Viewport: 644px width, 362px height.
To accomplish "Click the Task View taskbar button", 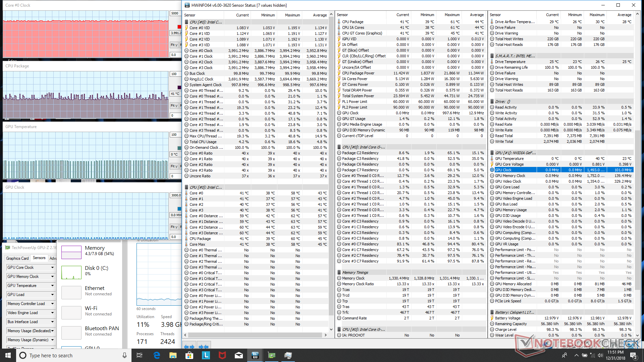I will [140, 355].
